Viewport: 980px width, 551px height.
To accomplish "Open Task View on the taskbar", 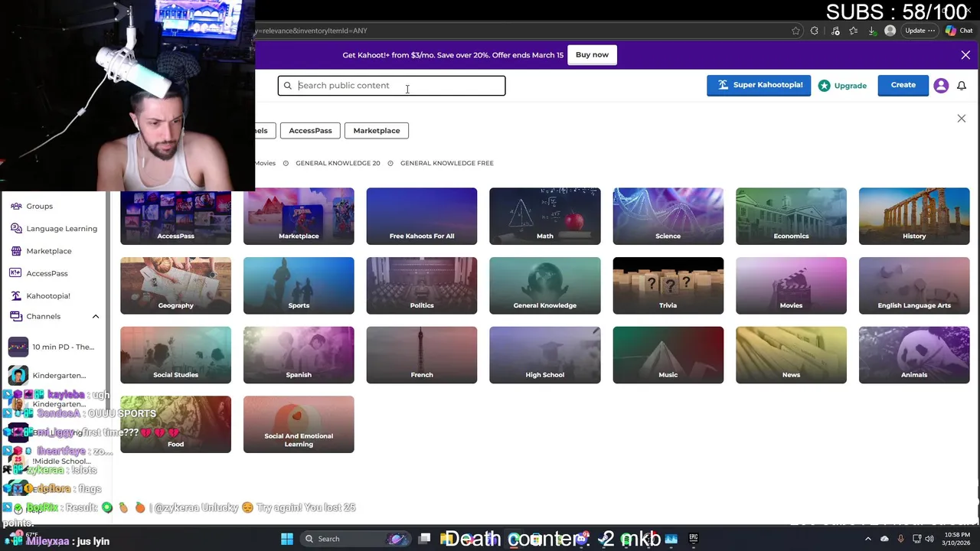I will tap(425, 539).
